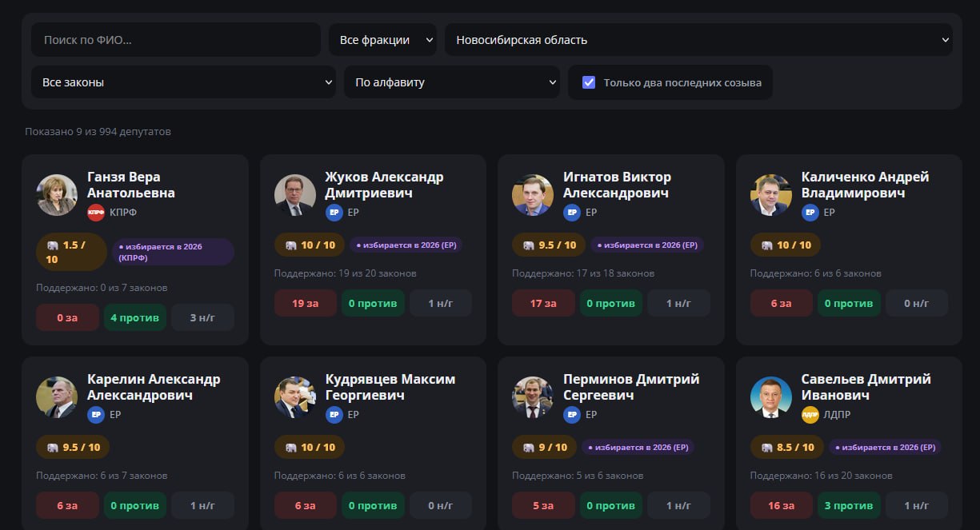Open the 'Все фракции' dropdown

(x=382, y=40)
